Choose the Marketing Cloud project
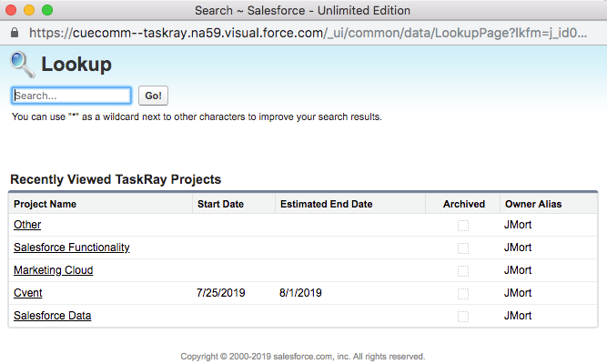607x364 pixels. 54,270
